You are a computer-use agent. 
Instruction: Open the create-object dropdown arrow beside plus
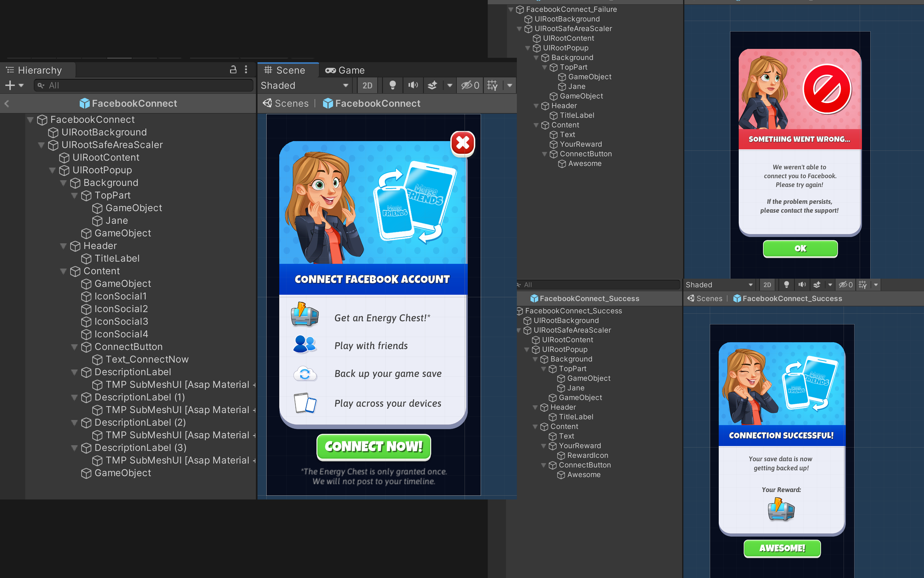21,85
